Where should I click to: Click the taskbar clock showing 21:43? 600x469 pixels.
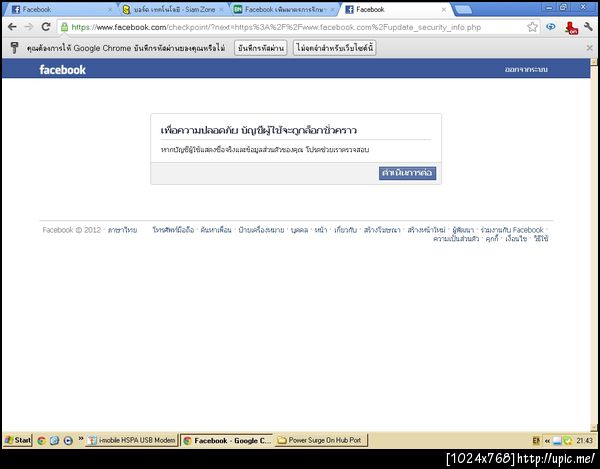click(584, 441)
